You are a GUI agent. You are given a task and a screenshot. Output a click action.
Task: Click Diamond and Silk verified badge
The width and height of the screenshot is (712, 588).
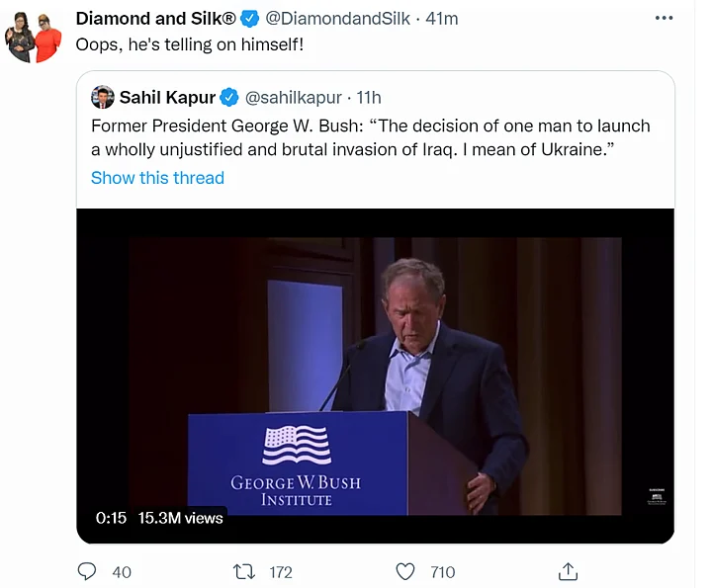(251, 19)
